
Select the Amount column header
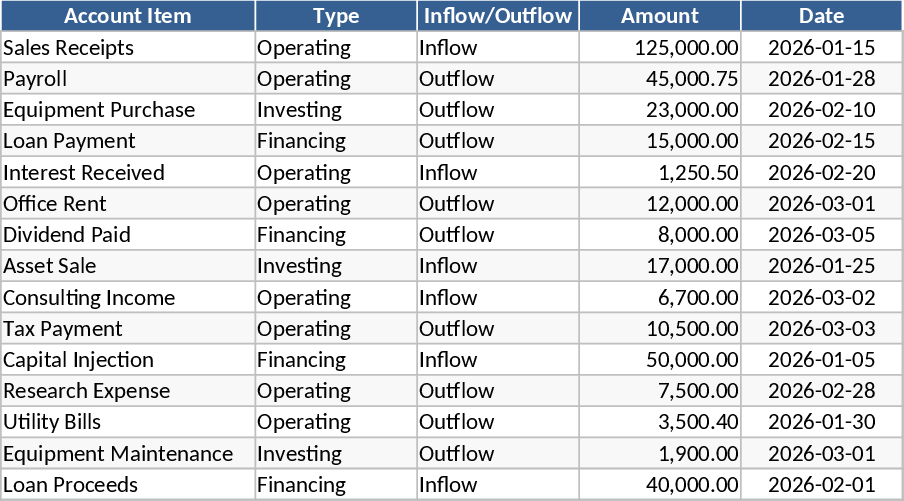[660, 16]
